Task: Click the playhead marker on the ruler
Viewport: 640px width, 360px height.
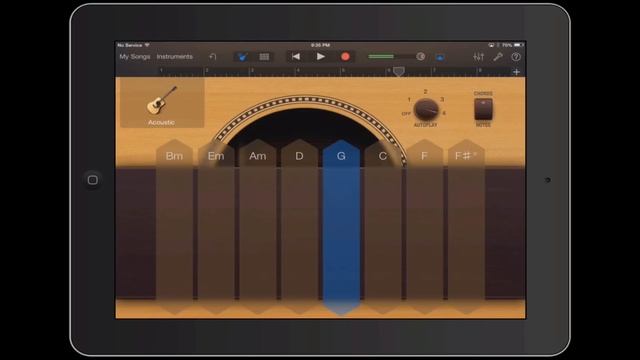Action: point(399,72)
